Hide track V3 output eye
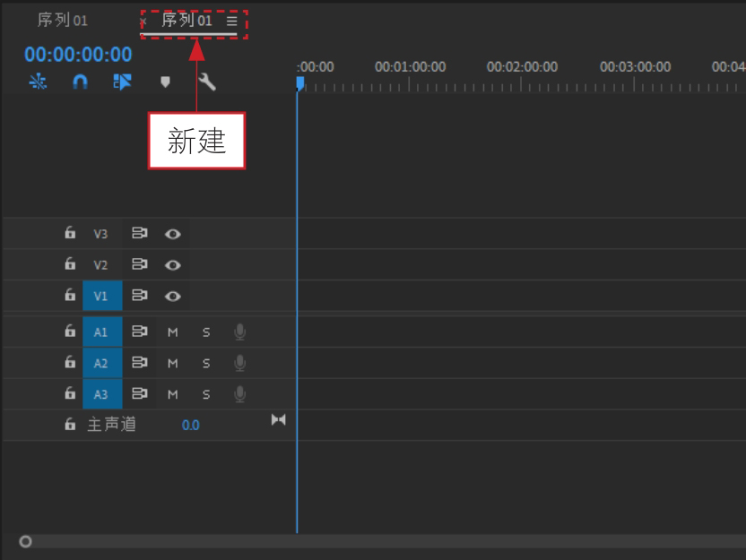This screenshot has width=746, height=560. pyautogui.click(x=173, y=234)
